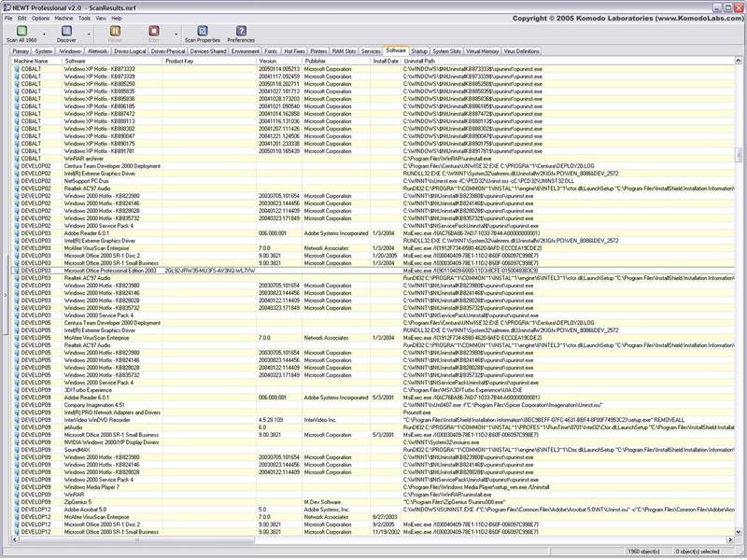
Task: Click the Discover toolbar icon
Action: click(66, 32)
